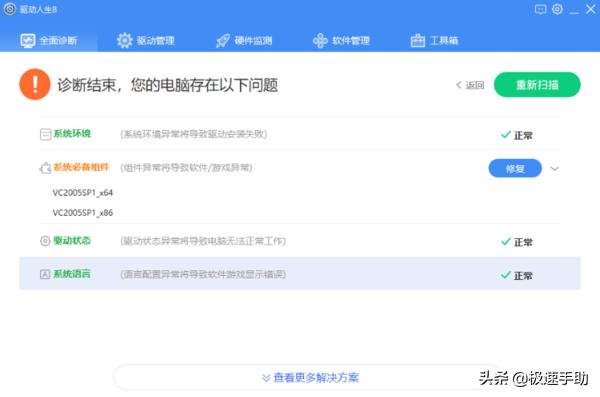Click the 重新扫描 button
This screenshot has width=600, height=397.
click(537, 85)
